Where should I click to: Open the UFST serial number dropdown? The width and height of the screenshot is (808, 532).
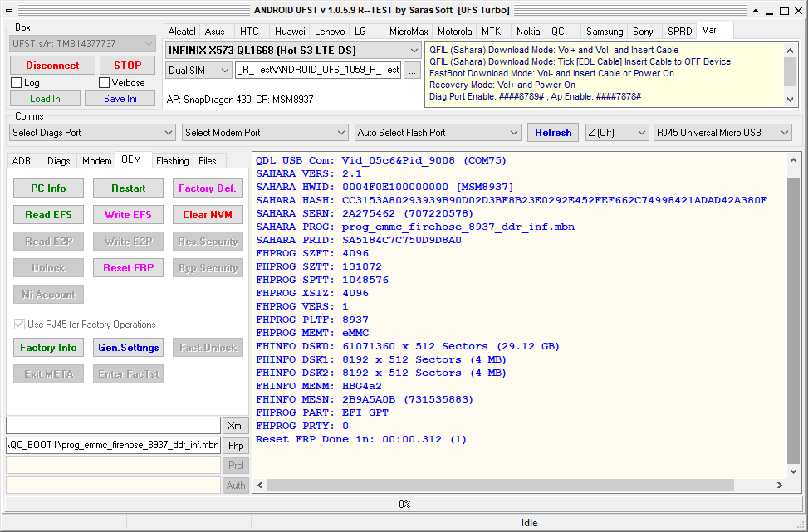click(82, 44)
